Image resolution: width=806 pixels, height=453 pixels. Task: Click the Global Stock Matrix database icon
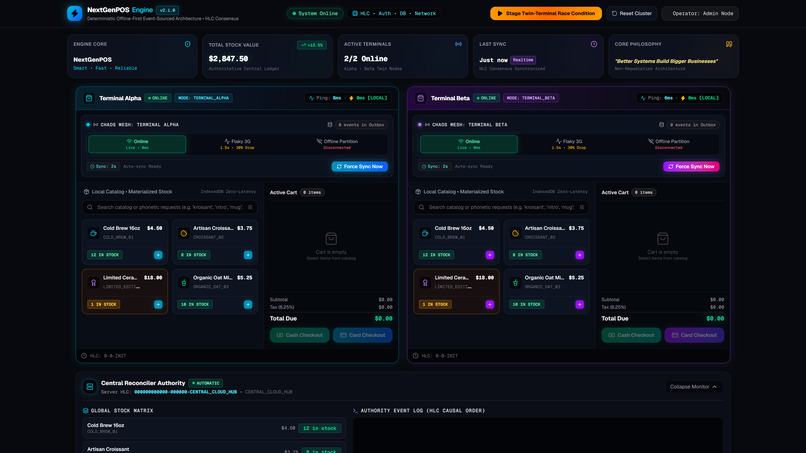tap(85, 411)
